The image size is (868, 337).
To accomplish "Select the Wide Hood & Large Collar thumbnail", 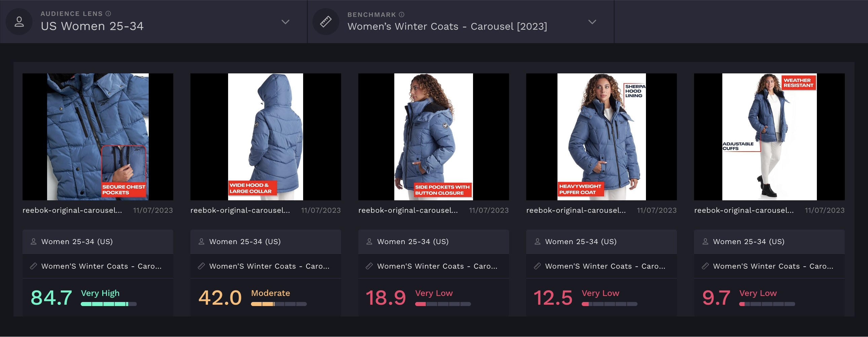I will [x=265, y=137].
